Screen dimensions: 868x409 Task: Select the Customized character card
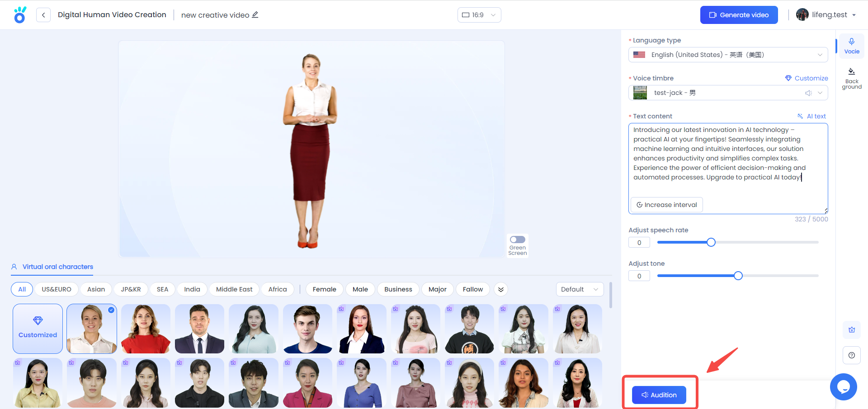pos(38,329)
